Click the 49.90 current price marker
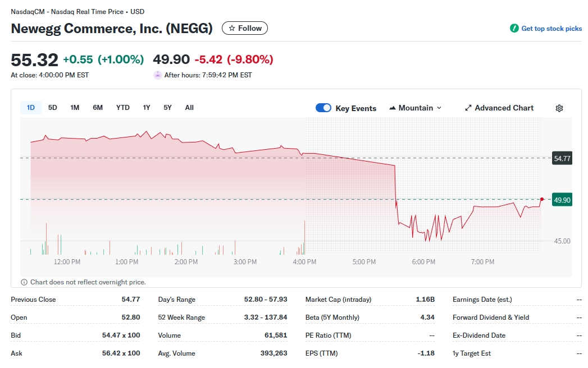This screenshot has height=368, width=588. (562, 200)
